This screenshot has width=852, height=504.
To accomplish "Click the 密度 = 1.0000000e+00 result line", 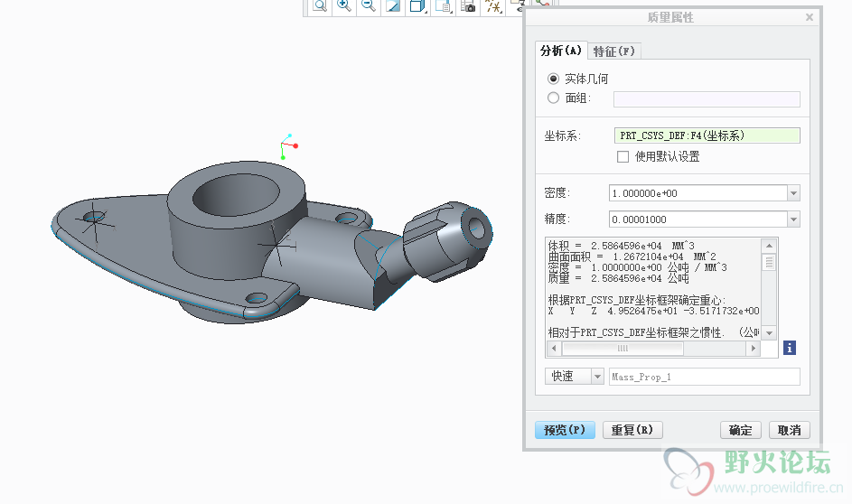I will tap(637, 267).
